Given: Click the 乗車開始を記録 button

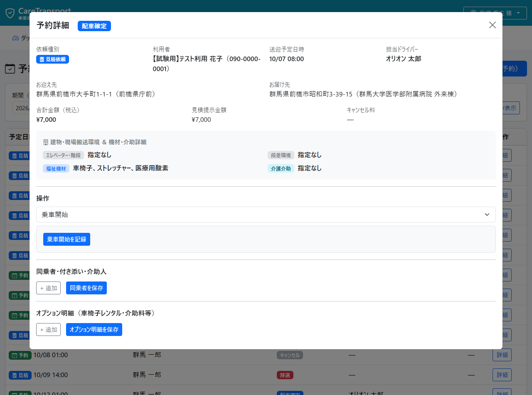Looking at the screenshot, I should [66, 239].
